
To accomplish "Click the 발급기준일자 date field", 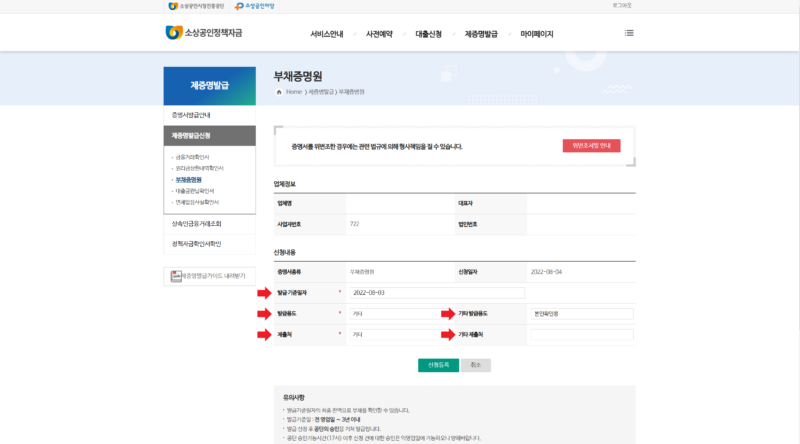I will pyautogui.click(x=437, y=293).
